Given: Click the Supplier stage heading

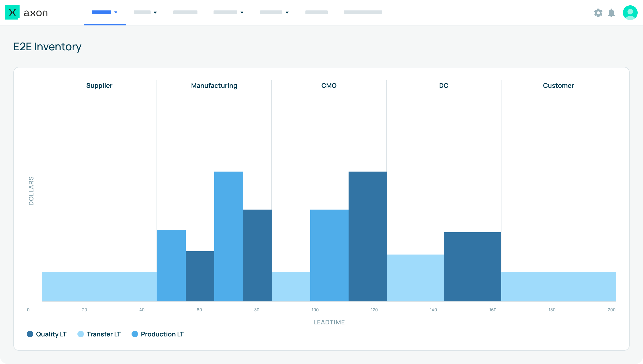Looking at the screenshot, I should (99, 86).
